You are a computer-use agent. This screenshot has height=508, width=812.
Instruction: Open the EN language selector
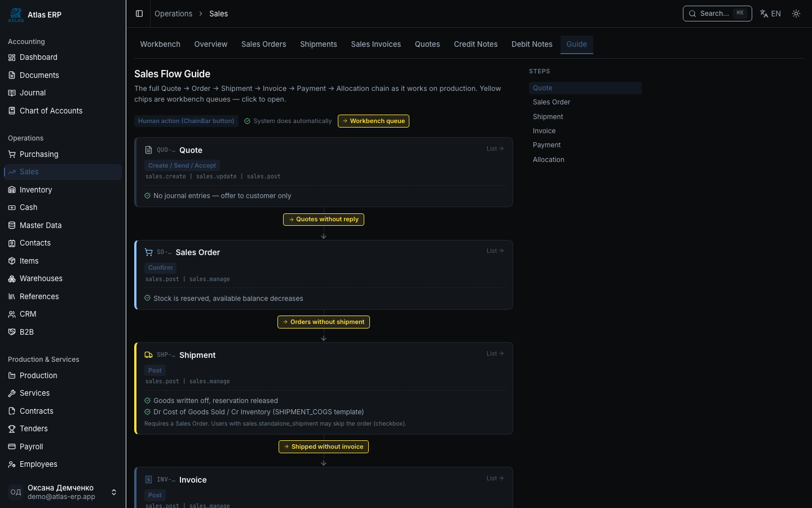point(770,14)
